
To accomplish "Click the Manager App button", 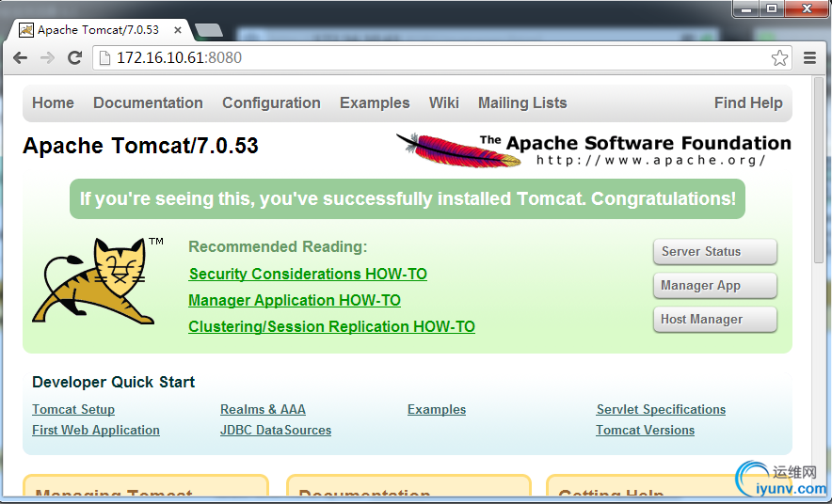I will click(715, 285).
